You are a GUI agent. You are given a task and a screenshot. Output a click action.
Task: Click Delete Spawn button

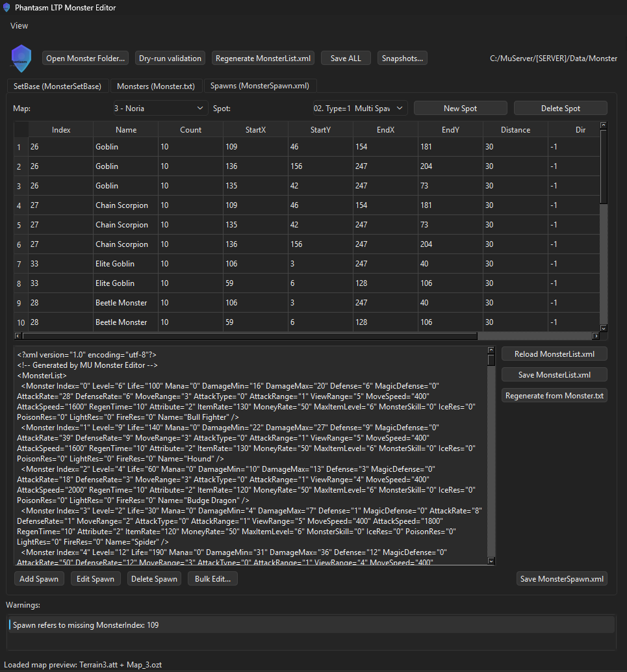154,579
